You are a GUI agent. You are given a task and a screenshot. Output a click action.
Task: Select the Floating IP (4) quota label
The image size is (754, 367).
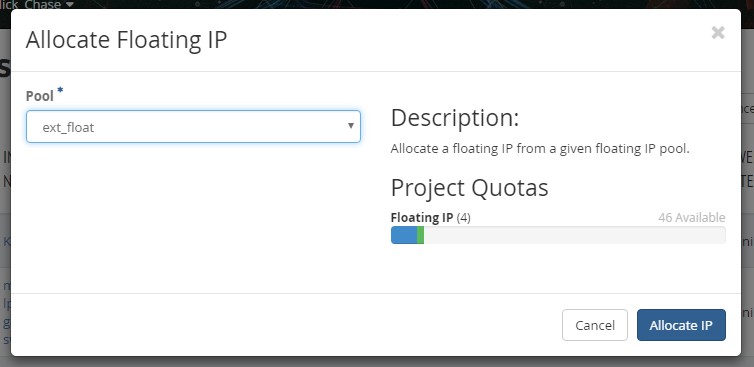[x=431, y=218]
